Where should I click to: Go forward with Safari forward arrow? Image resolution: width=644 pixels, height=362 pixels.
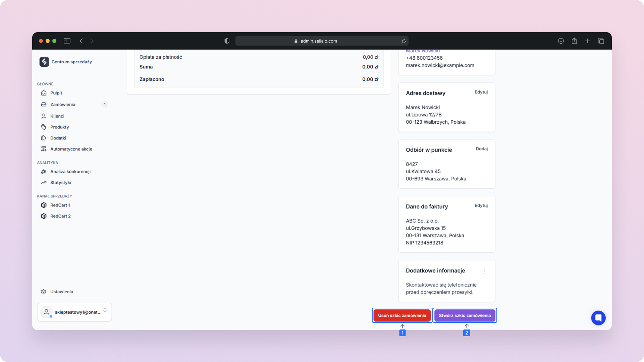(92, 41)
